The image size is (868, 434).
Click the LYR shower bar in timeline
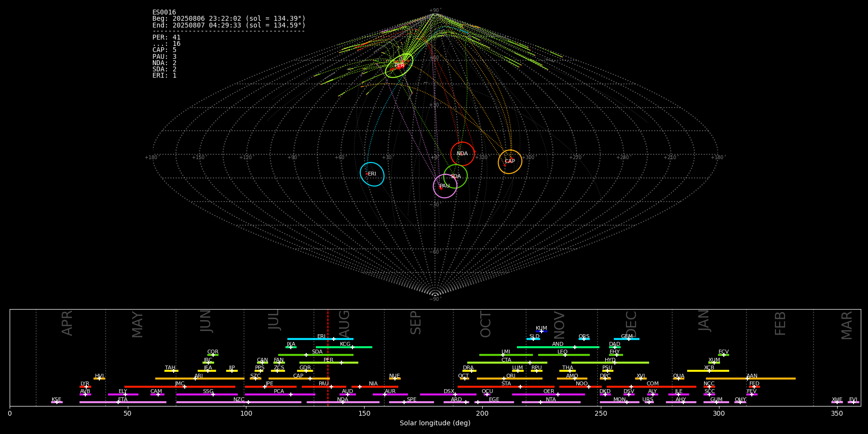click(85, 387)
